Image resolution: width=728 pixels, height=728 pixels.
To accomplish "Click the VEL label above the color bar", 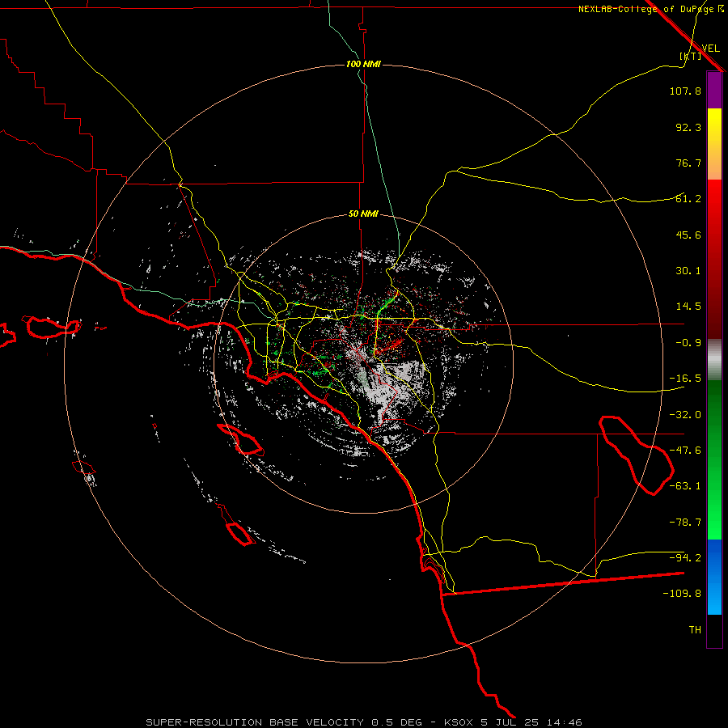I will pos(710,48).
